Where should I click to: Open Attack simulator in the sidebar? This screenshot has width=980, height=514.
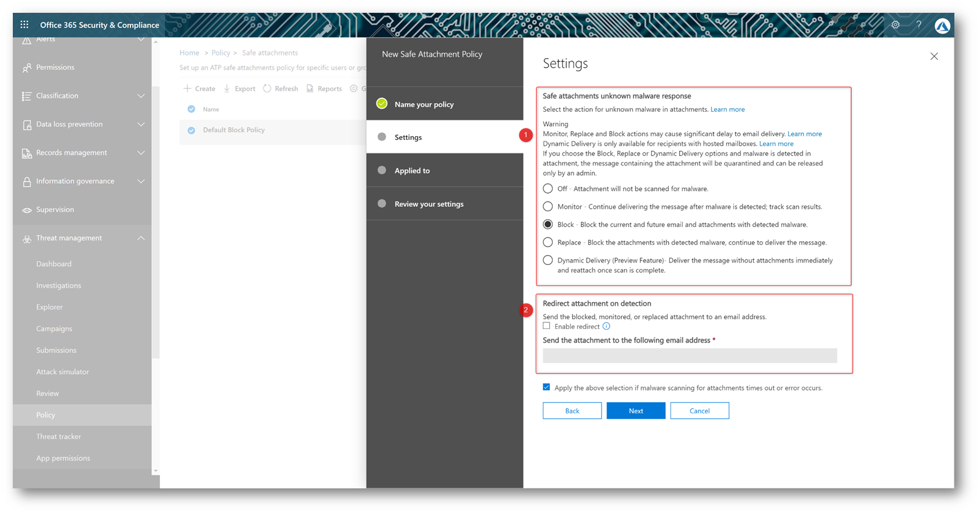pyautogui.click(x=62, y=372)
